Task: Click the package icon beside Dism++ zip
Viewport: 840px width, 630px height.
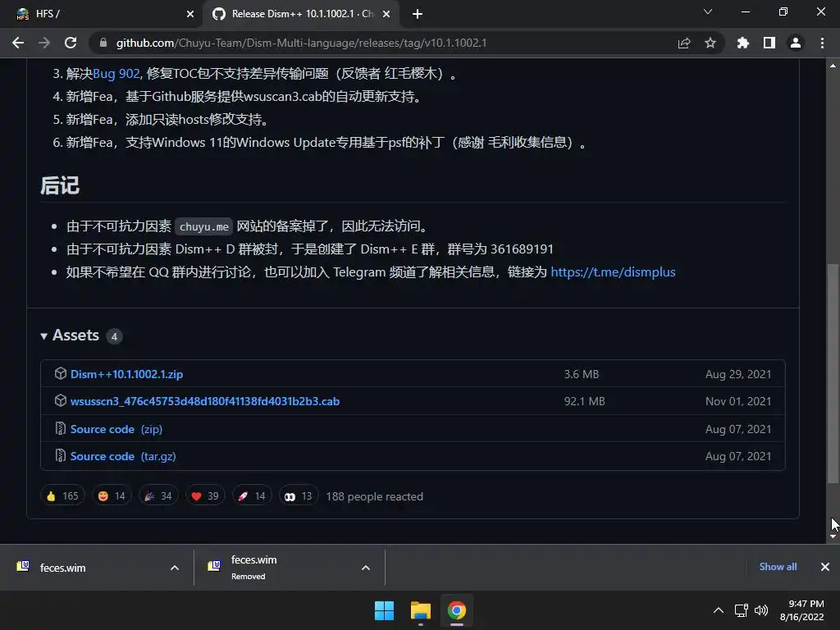Action: (61, 373)
